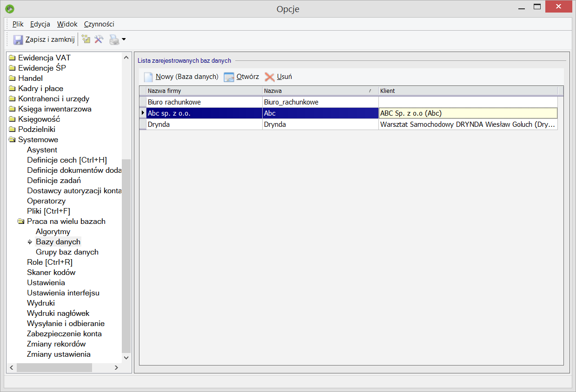This screenshot has width=576, height=392.
Task: Click the save disk icon in toolbar
Action: point(18,40)
